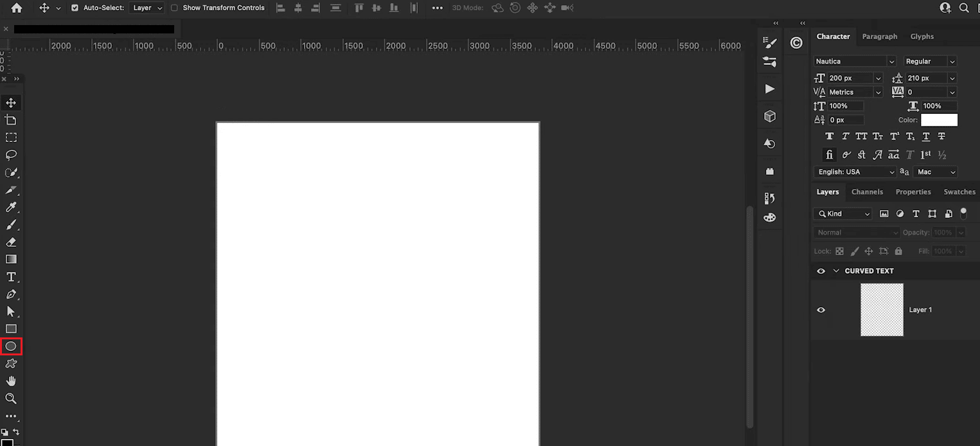Open the Brush Settings panel icon
The width and height of the screenshot is (980, 446).
[x=770, y=42]
